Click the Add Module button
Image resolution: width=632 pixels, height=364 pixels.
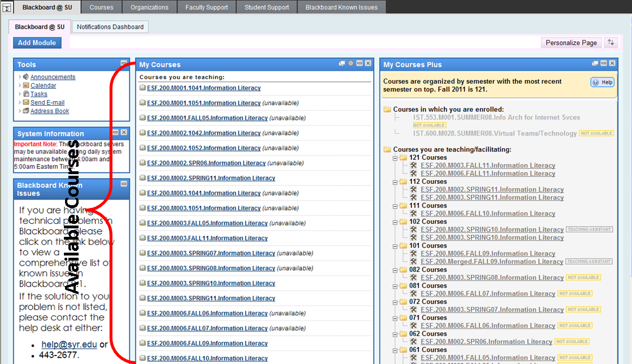tap(37, 43)
